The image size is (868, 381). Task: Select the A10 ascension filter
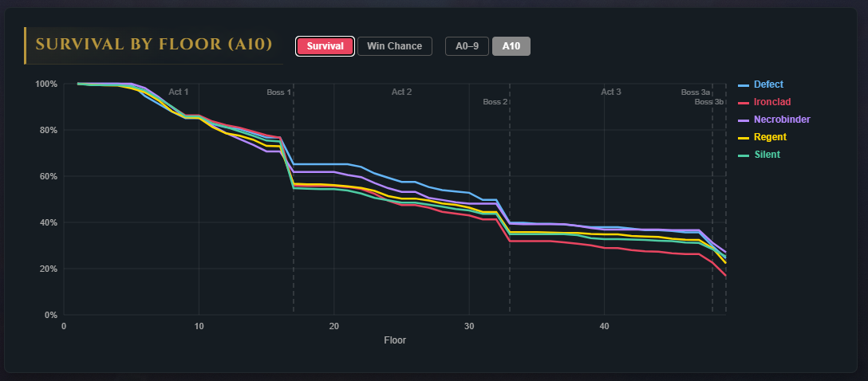[x=511, y=46]
